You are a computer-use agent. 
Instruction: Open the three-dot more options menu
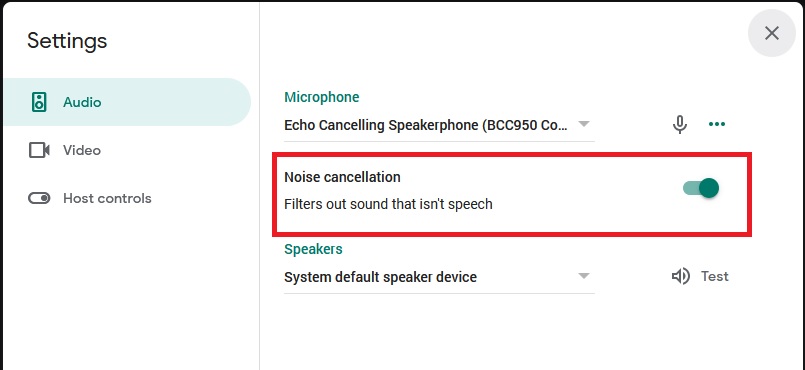[x=717, y=124]
